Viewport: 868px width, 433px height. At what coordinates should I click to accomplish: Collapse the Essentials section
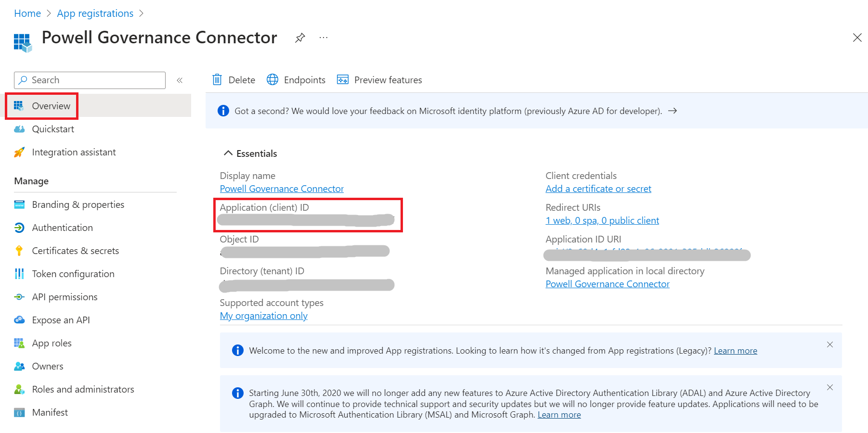click(x=251, y=153)
